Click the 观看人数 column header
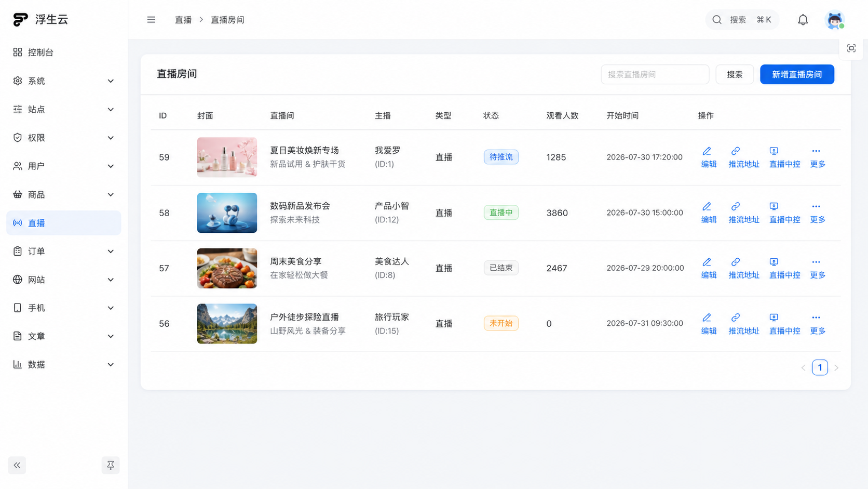868x489 pixels. pos(562,115)
